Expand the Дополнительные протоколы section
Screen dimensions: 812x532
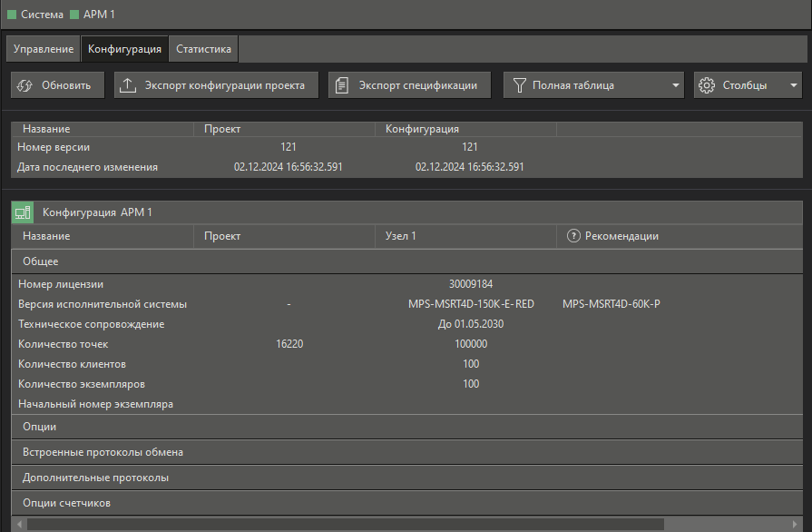95,478
